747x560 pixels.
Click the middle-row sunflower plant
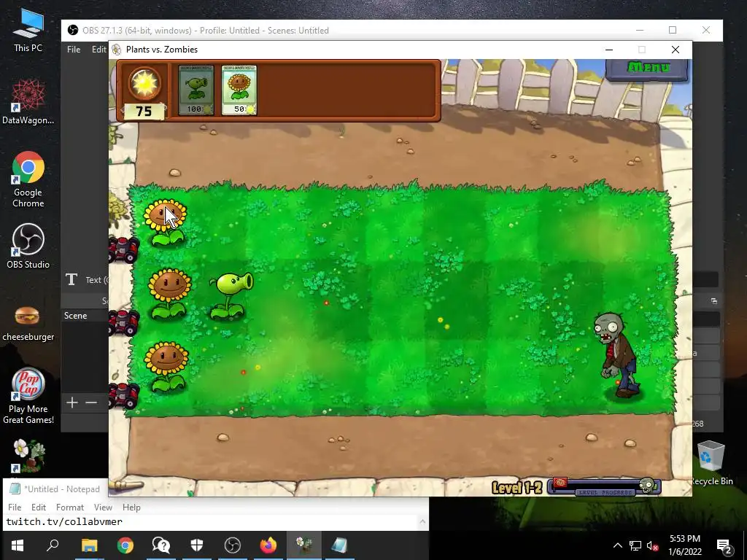(169, 292)
